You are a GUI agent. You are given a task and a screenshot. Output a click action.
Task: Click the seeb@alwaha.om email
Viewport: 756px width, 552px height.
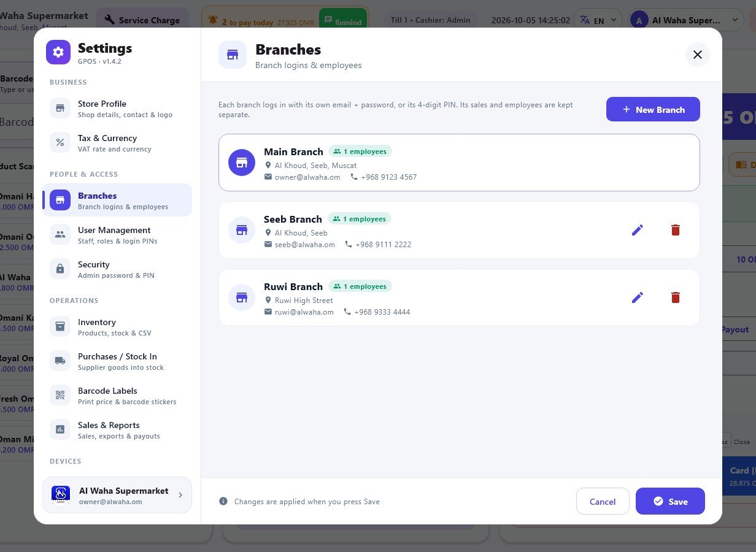click(305, 244)
